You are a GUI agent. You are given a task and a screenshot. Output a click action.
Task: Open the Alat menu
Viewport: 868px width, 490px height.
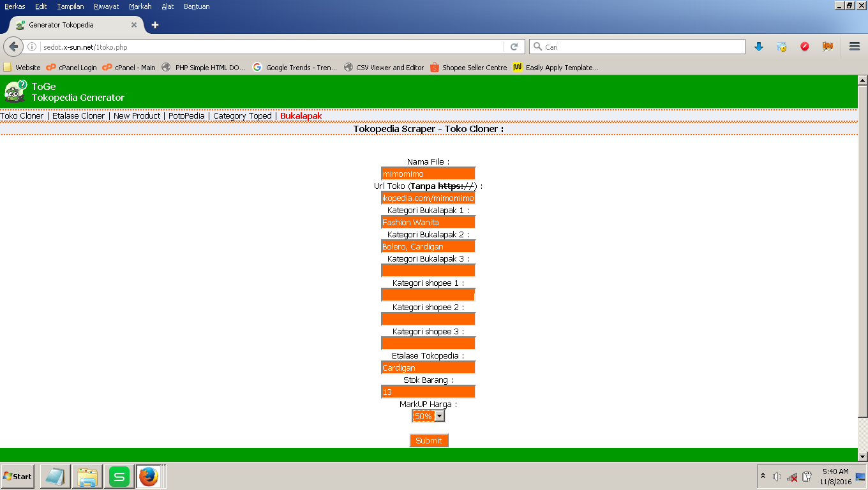[x=168, y=6]
